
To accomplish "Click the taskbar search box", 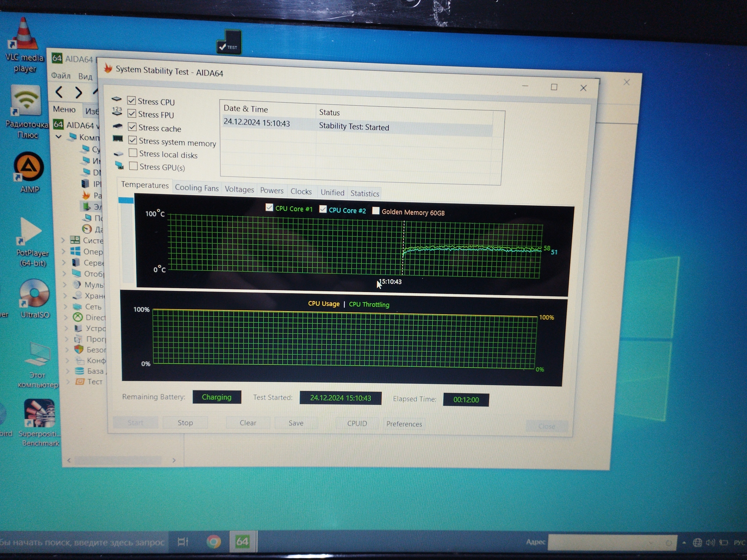I will (84, 542).
